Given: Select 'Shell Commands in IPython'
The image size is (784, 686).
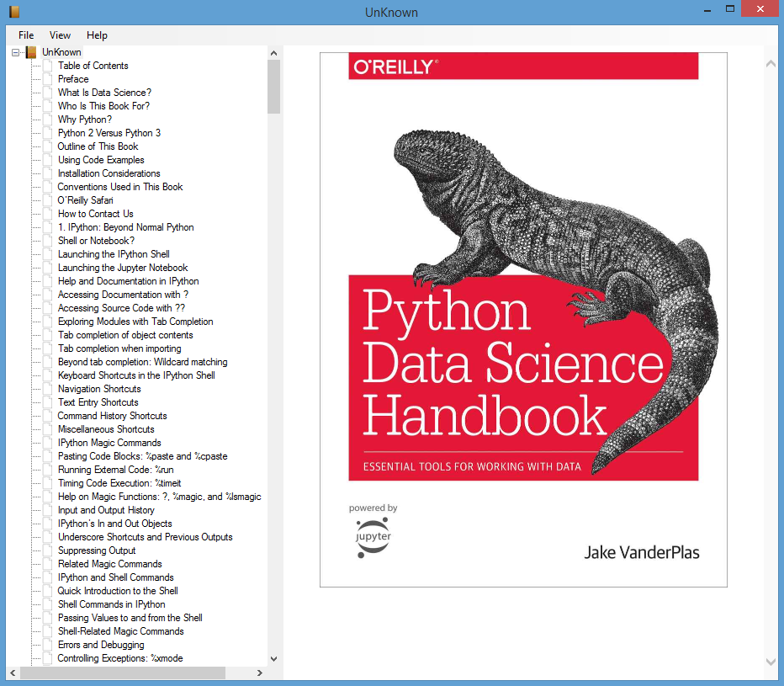Looking at the screenshot, I should [111, 604].
